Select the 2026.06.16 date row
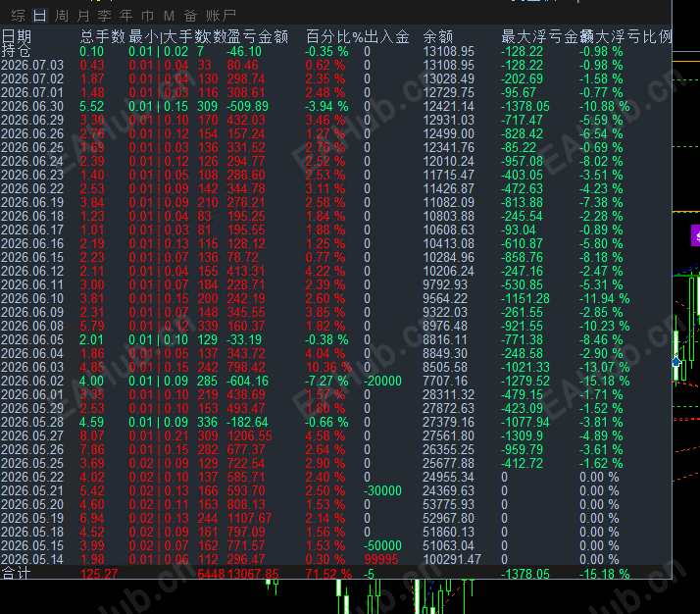The width and height of the screenshot is (700, 614). (x=32, y=244)
